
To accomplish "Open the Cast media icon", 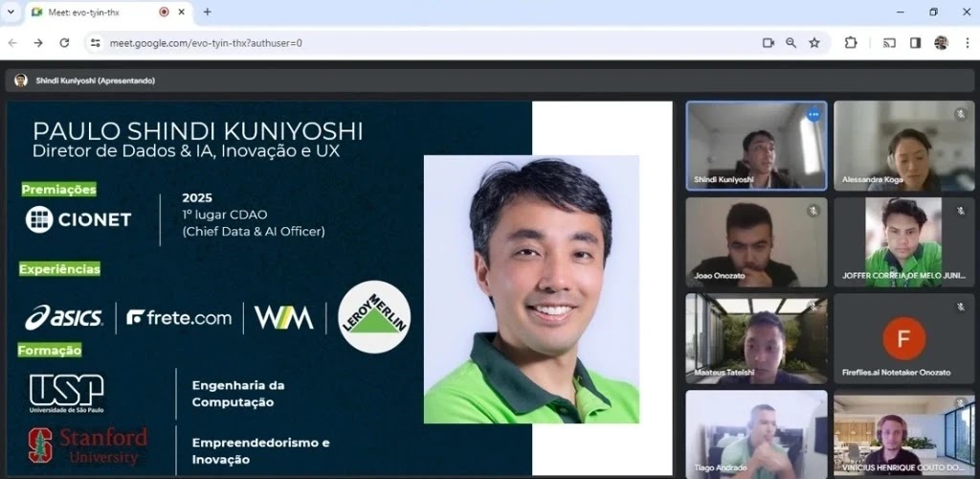I will coord(889,43).
